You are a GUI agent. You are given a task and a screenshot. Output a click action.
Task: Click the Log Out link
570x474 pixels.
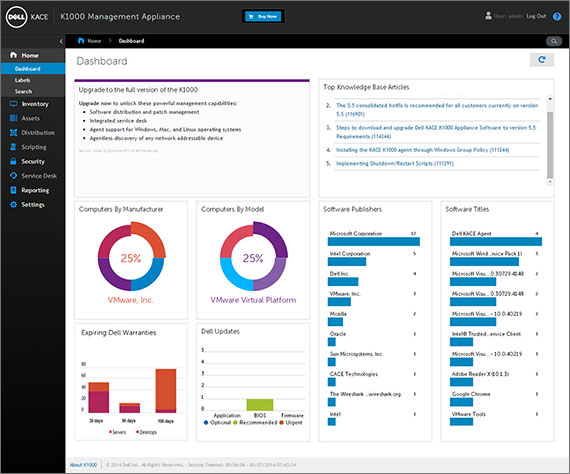coord(536,16)
